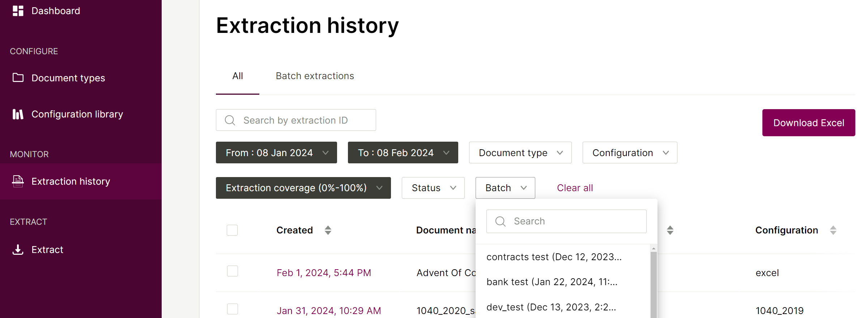Sort table by Created column arrows

pos(328,230)
